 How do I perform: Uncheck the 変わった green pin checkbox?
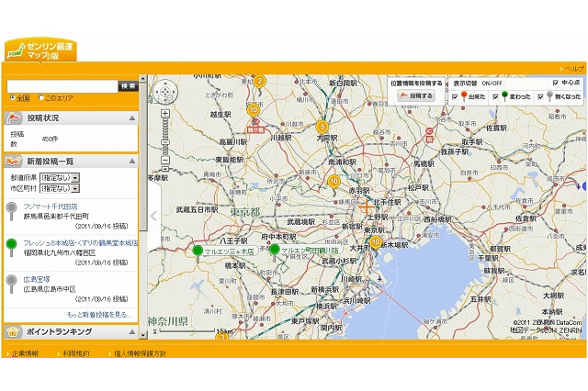coord(495,95)
